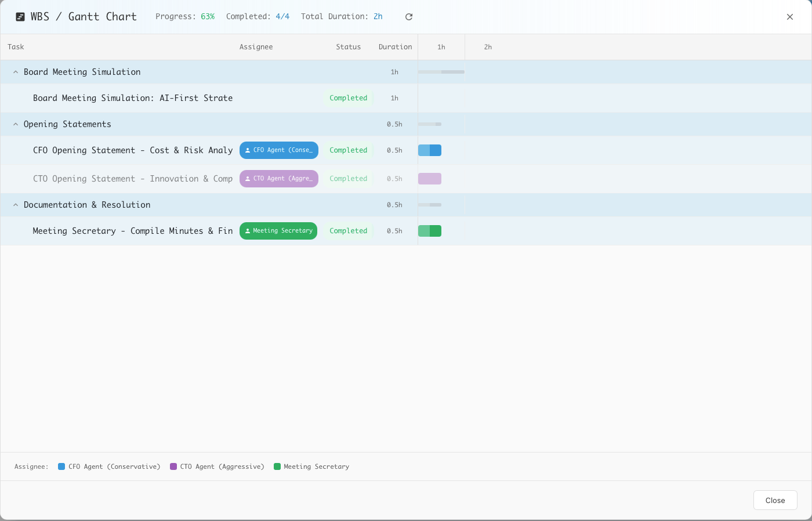Click the green Gantt bar for Meeting Secretary
The image size is (812, 521).
point(430,231)
